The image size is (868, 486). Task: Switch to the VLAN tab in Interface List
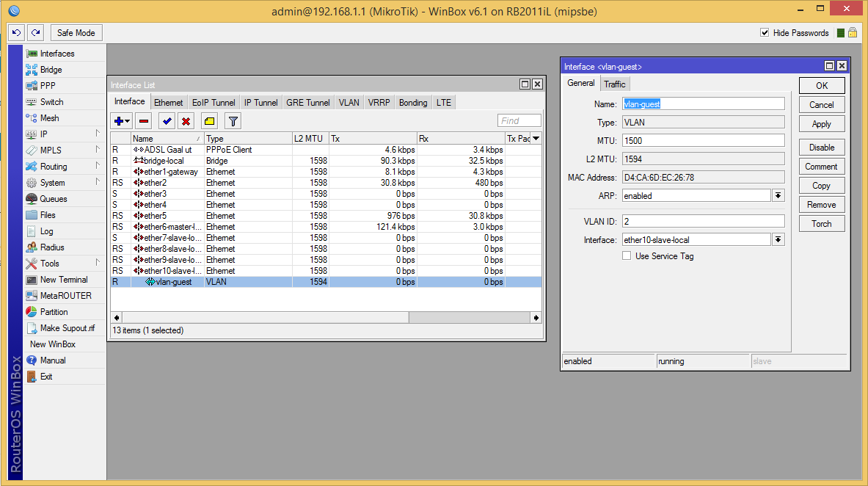349,102
